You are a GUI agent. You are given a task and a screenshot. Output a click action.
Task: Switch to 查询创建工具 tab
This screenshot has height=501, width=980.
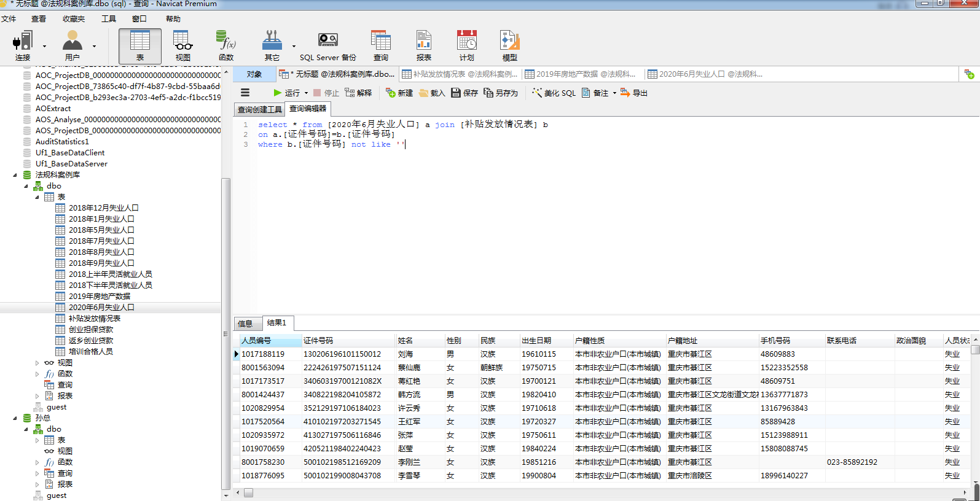259,110
